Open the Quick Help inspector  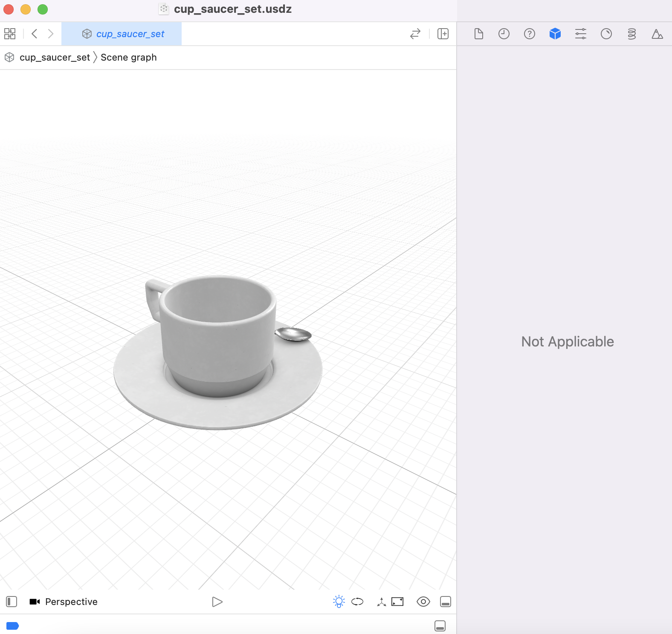(x=530, y=34)
